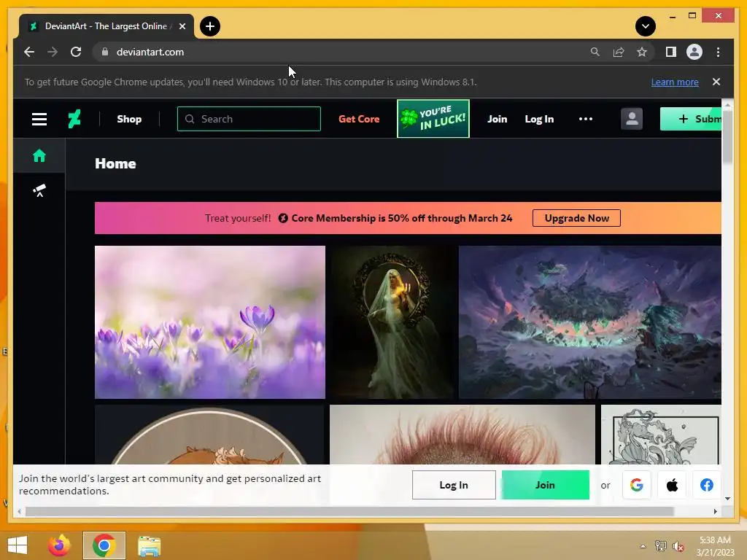
Task: Open File Explorer from the taskbar
Action: tap(149, 545)
